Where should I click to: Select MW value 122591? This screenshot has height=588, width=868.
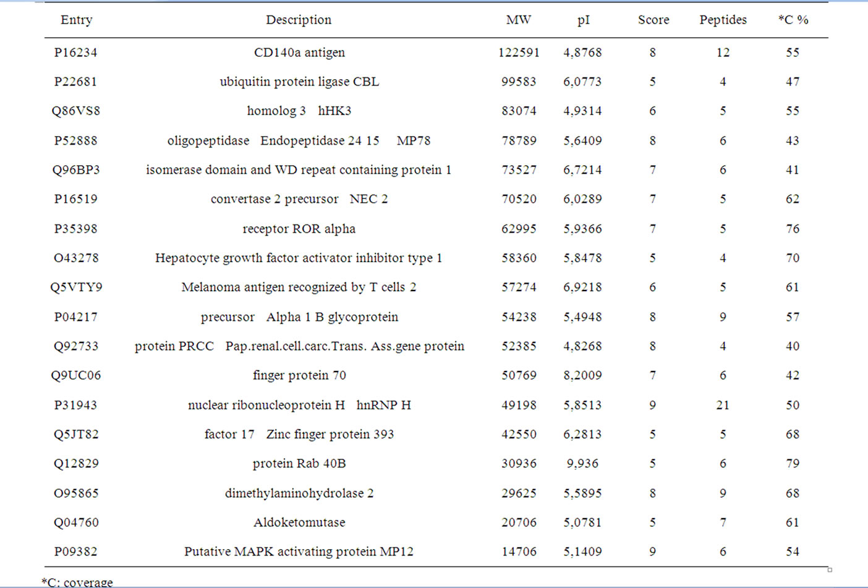[x=519, y=53]
